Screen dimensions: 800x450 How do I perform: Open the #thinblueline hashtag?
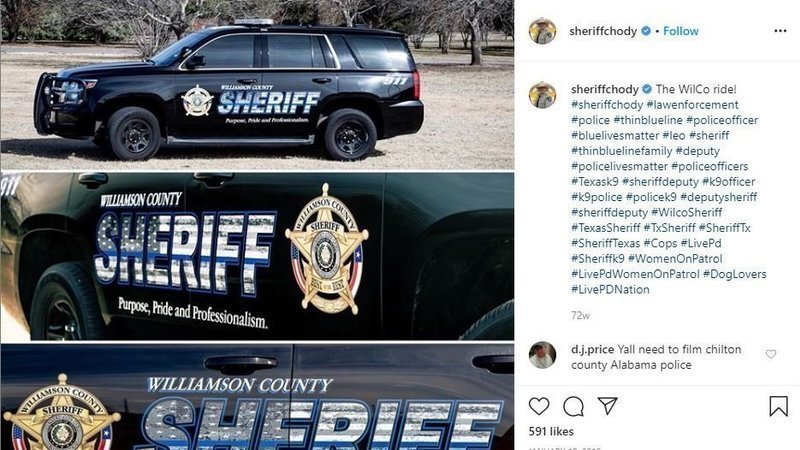click(648, 120)
